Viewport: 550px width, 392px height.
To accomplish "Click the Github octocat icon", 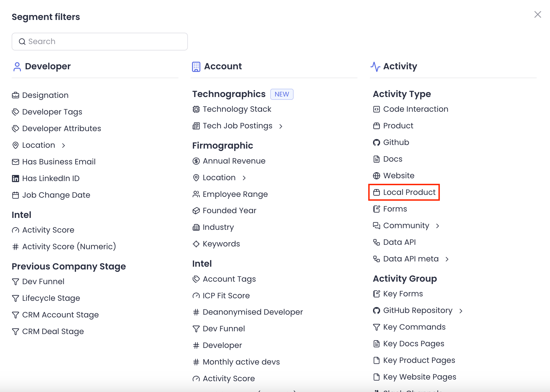I will pos(376,142).
